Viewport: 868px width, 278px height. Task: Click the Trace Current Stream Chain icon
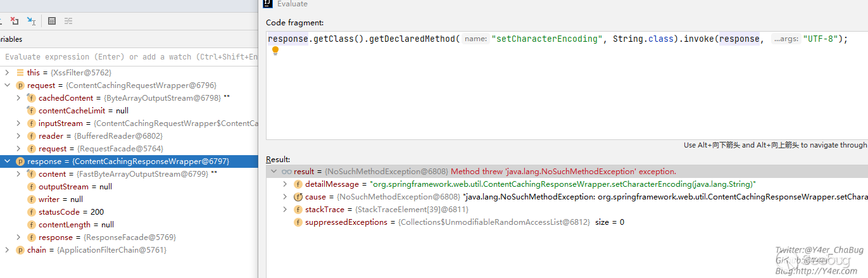pyautogui.click(x=68, y=21)
